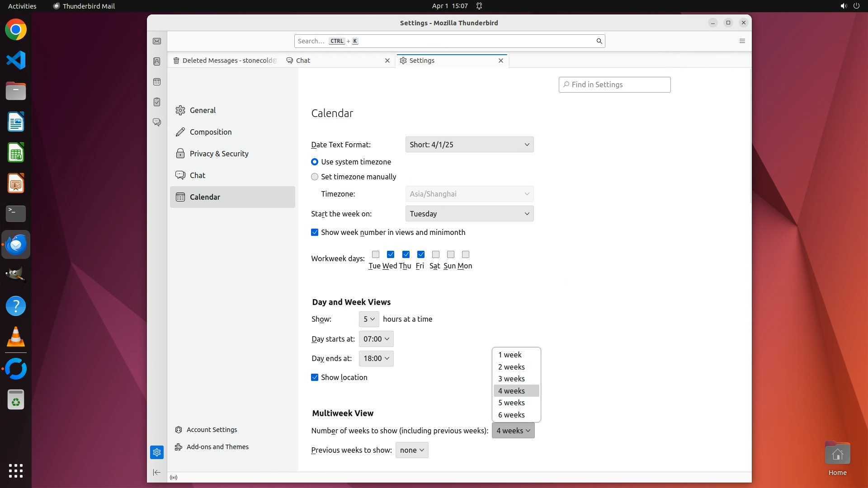Viewport: 868px width, 488px height.
Task: Open Account Settings link
Action: click(212, 430)
